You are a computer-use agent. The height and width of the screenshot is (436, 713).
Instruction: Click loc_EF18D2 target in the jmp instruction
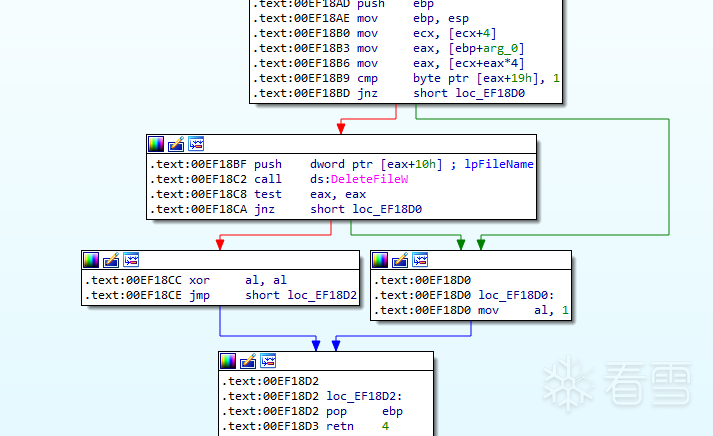[x=322, y=295]
